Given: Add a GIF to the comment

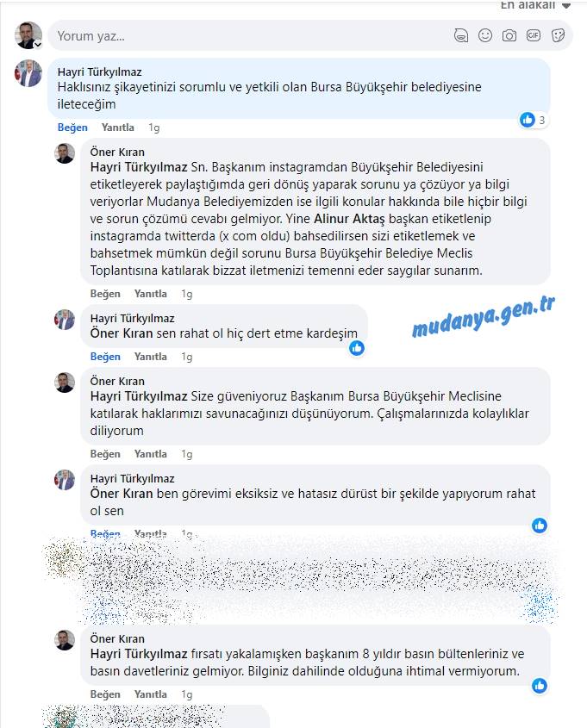Looking at the screenshot, I should [534, 35].
